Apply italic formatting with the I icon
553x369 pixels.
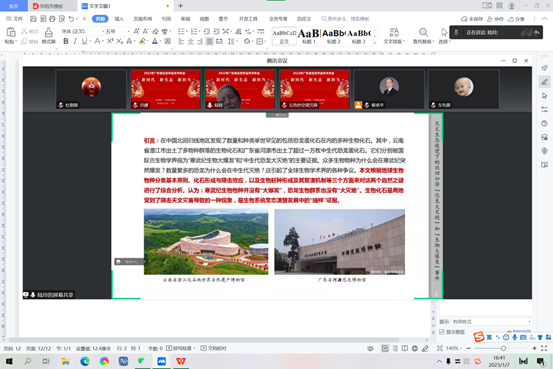(x=75, y=41)
